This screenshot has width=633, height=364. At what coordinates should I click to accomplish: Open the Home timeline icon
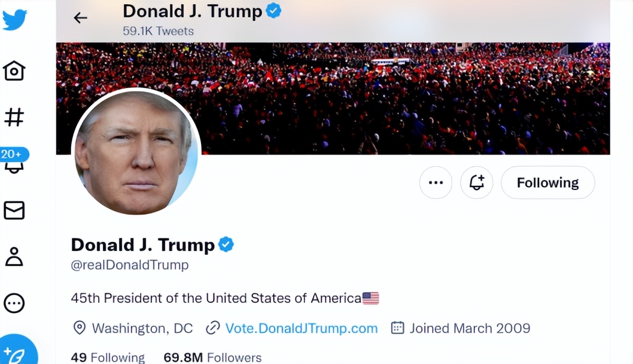click(x=14, y=70)
